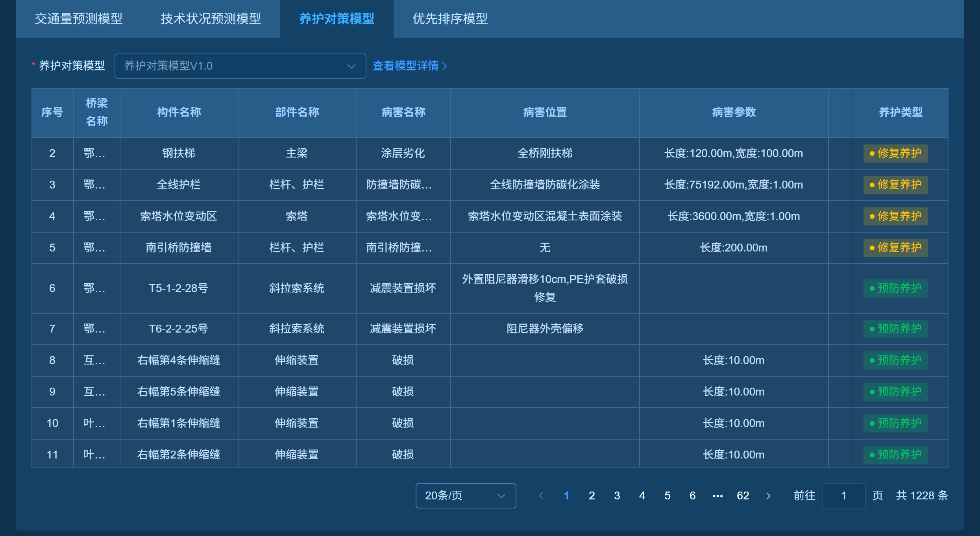This screenshot has width=980, height=536.
Task: Go to page 3
Action: [x=617, y=496]
